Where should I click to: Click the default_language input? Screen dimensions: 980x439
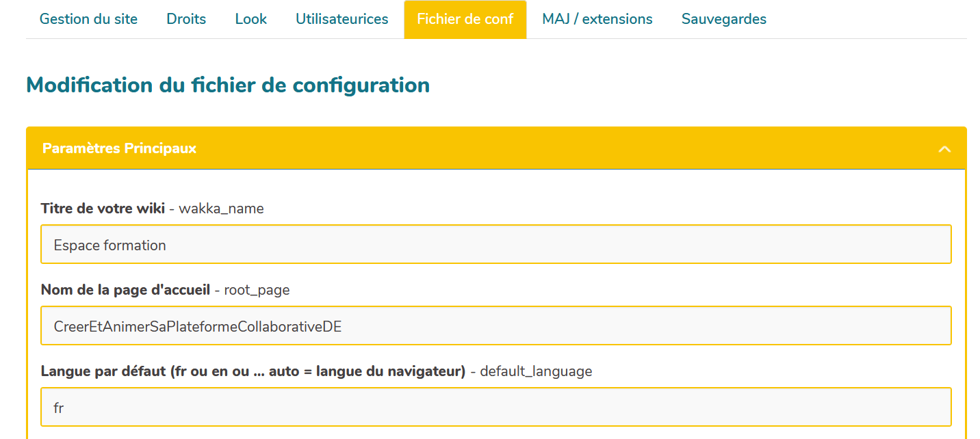click(495, 406)
